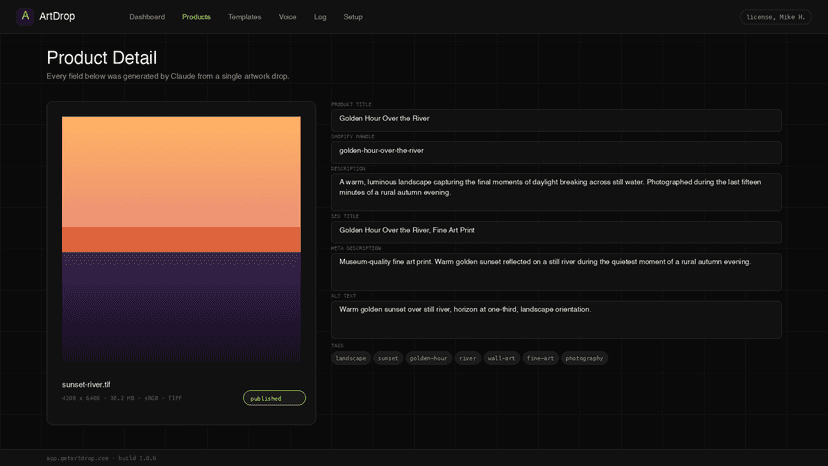Click the Product Detail heading
Screen dimensions: 828x466
coord(101,58)
